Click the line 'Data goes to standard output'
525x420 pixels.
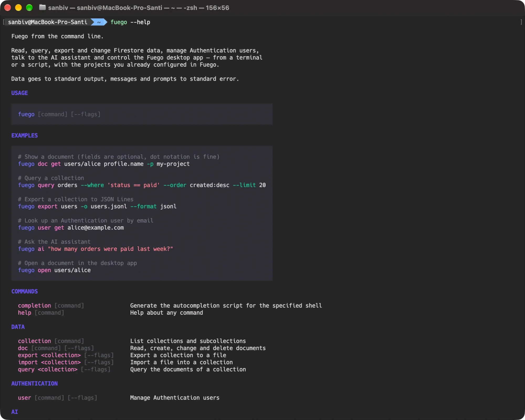[x=125, y=79]
